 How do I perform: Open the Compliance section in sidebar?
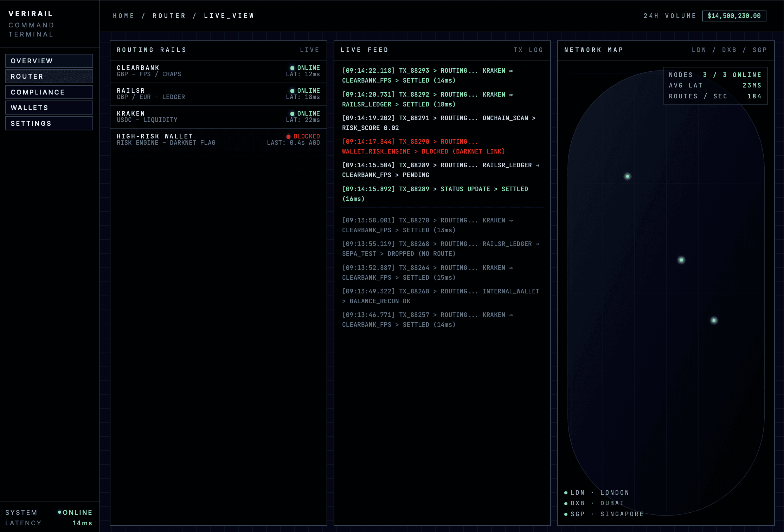point(49,92)
